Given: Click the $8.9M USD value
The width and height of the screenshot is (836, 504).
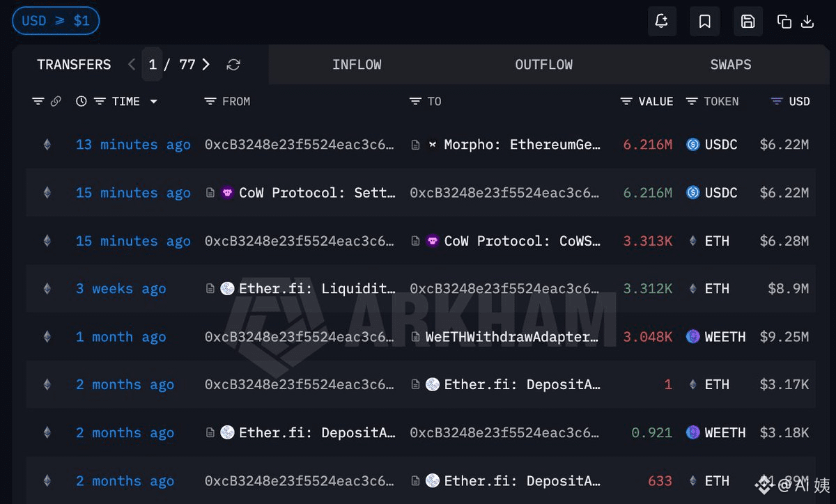Looking at the screenshot, I should [x=789, y=289].
